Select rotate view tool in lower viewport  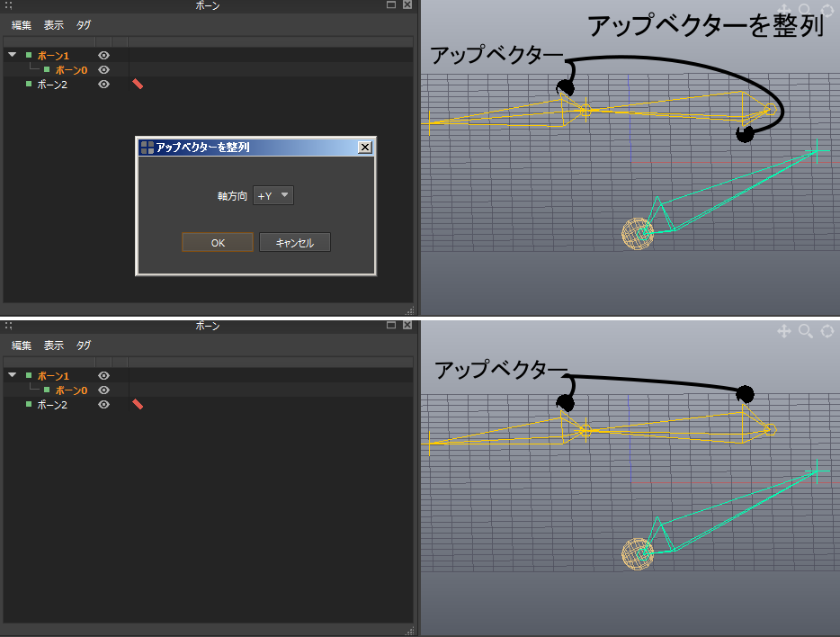pyautogui.click(x=827, y=331)
